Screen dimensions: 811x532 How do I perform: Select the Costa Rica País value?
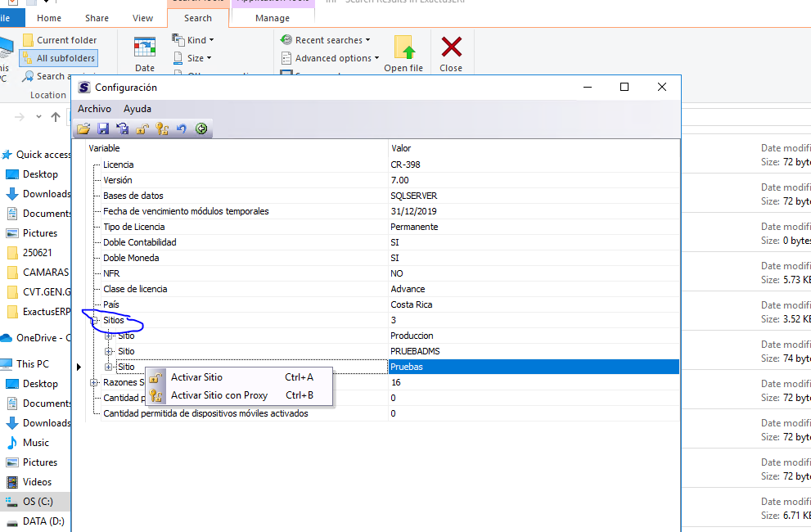pos(411,304)
